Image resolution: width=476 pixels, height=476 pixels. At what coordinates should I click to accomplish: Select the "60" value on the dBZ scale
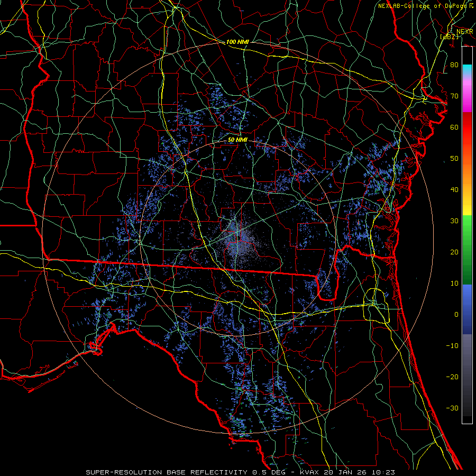454,127
